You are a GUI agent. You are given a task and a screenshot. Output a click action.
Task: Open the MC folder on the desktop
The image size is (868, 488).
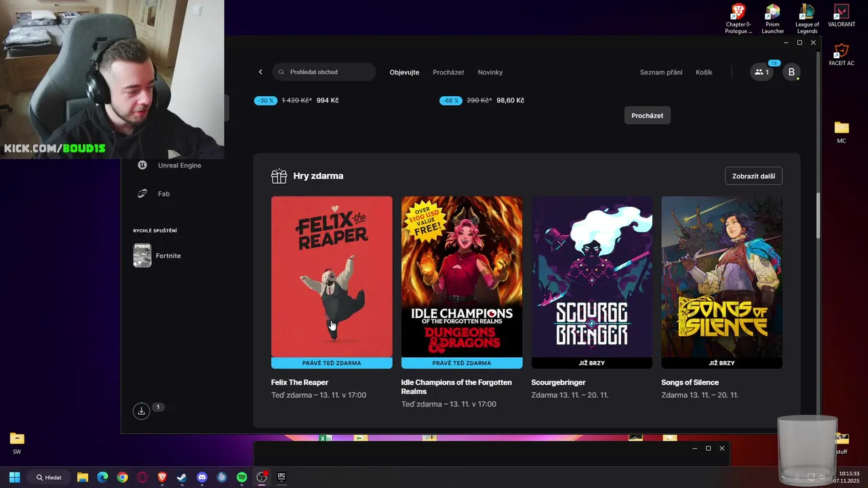point(842,132)
